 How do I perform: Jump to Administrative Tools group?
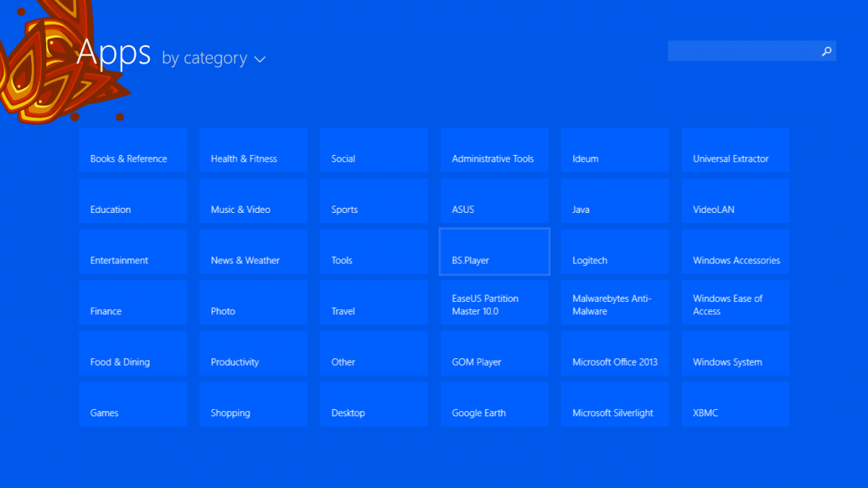(x=495, y=150)
